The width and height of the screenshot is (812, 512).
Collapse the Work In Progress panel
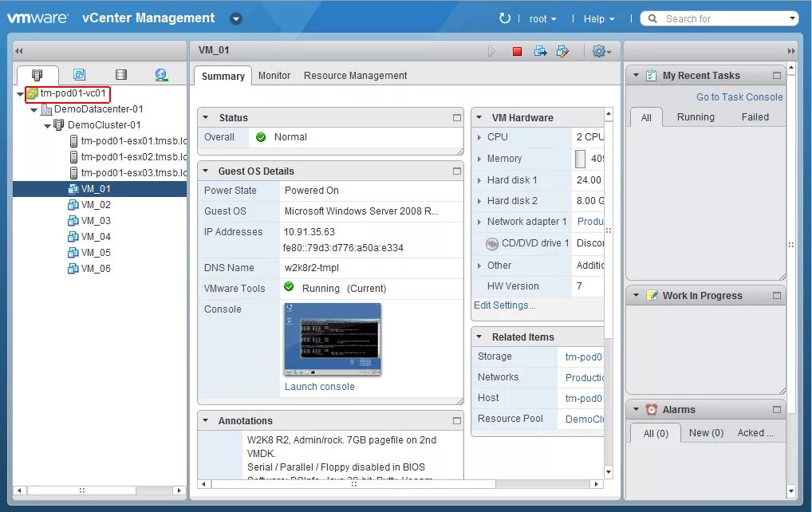click(636, 295)
